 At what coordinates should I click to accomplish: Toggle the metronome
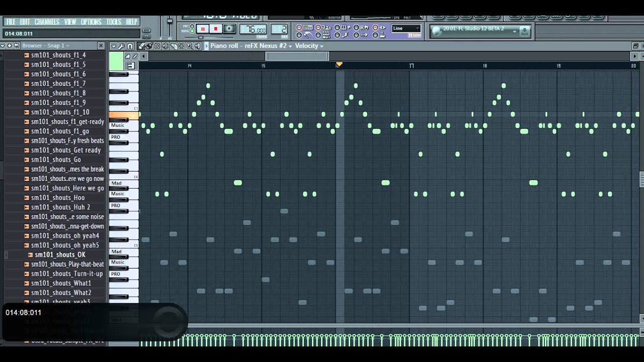(x=299, y=35)
